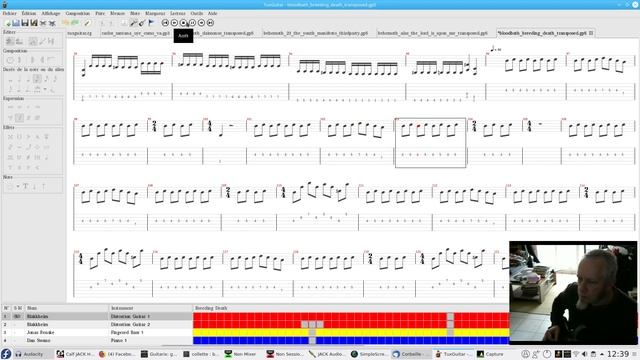Image resolution: width=640 pixels, height=360 pixels.
Task: Click the Print toolbar icon
Action: pos(43,23)
